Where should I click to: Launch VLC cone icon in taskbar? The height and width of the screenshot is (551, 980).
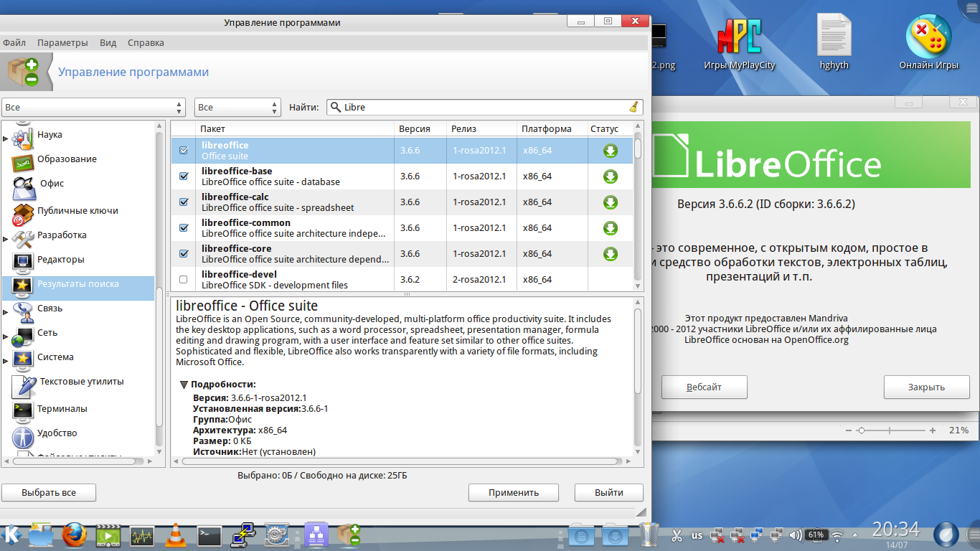pos(175,535)
